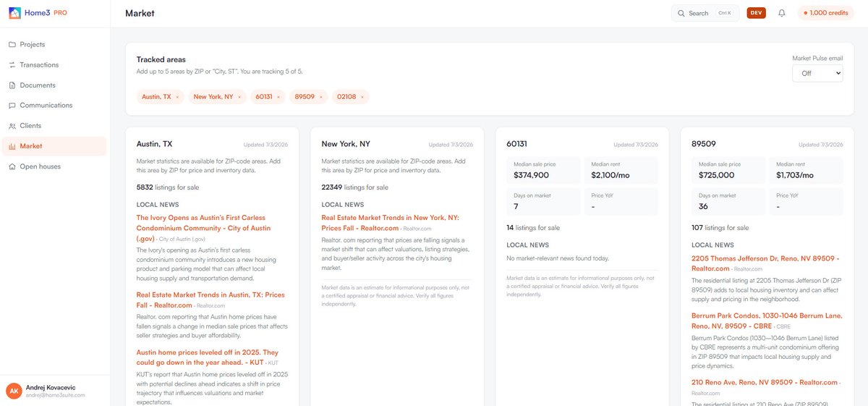
Task: Open 2205 Thomas Jefferson Dr, Reno listing link
Action: 765,263
